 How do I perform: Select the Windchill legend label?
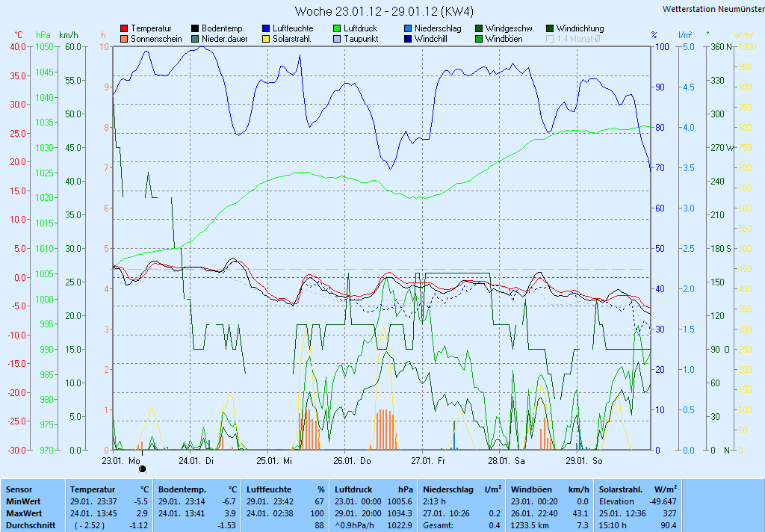point(431,39)
